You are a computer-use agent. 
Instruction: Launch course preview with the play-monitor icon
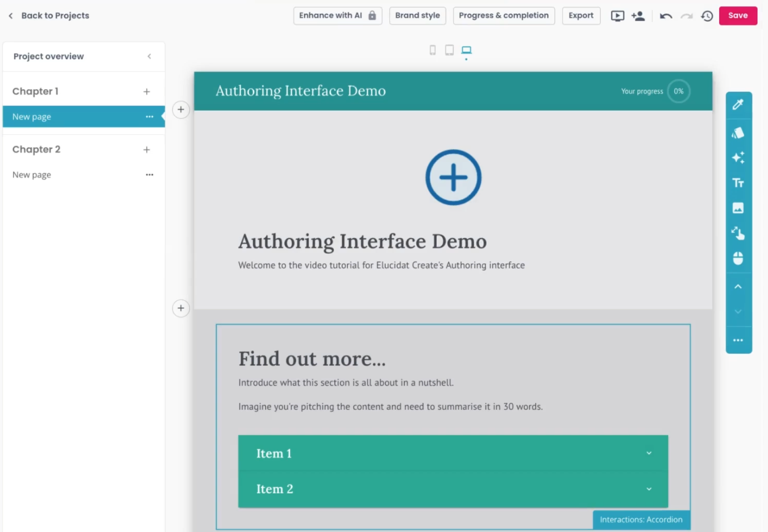tap(617, 15)
